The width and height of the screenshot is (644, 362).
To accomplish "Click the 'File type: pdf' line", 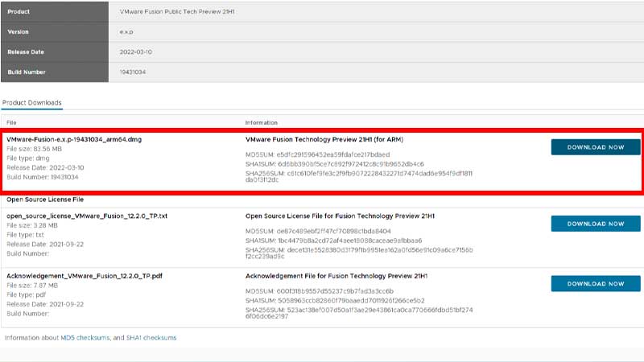I will pos(27,294).
